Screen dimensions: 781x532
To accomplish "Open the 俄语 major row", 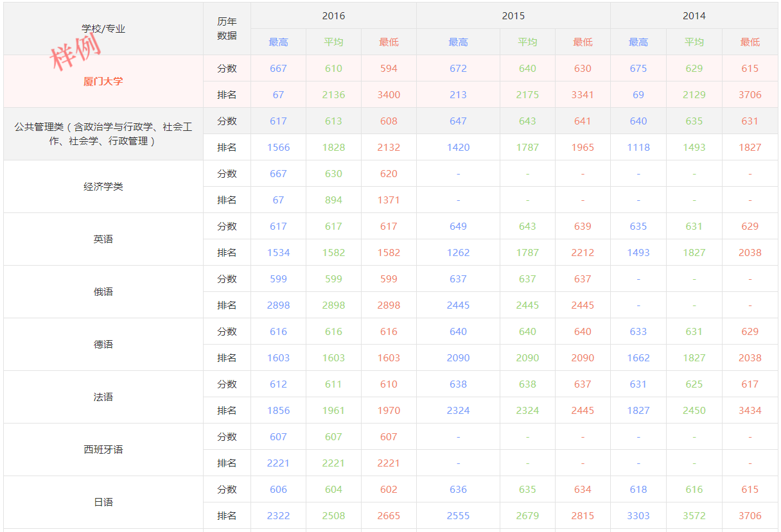I will coord(103,292).
